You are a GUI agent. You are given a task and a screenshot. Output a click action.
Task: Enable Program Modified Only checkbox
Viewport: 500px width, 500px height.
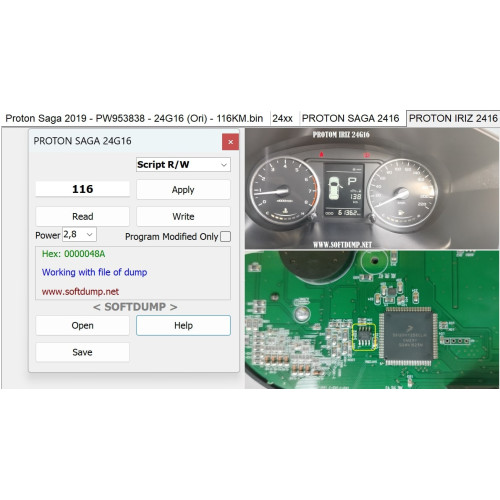(x=226, y=236)
